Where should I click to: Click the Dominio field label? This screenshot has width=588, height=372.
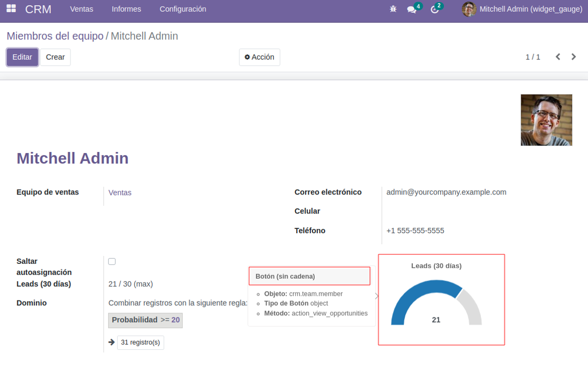pos(31,303)
